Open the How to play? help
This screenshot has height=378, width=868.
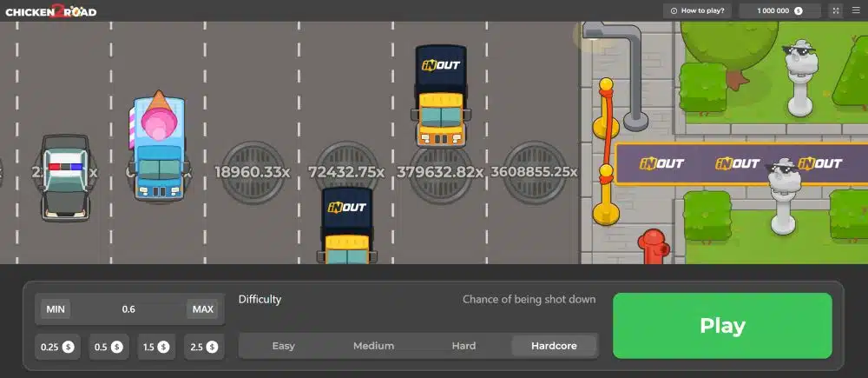pos(697,10)
